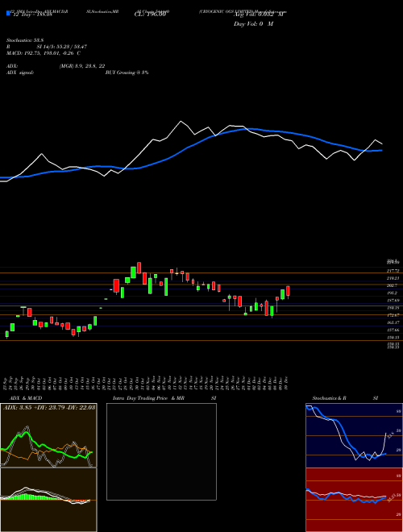Open the empty Intra Day Trading Price chart box
Screen dimensions: 403x532
[161, 451]
